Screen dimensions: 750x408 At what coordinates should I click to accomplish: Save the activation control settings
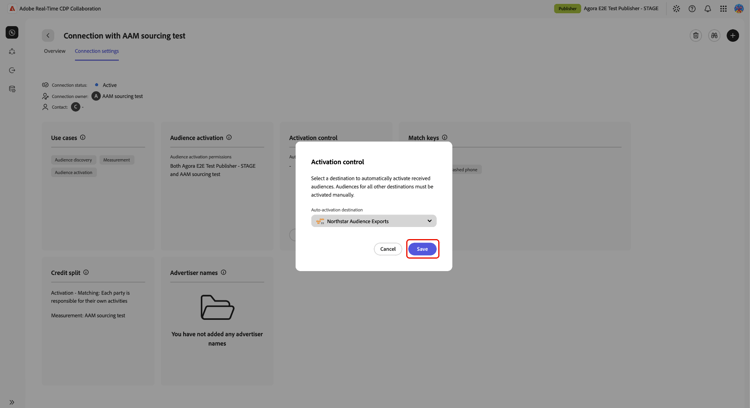point(422,249)
